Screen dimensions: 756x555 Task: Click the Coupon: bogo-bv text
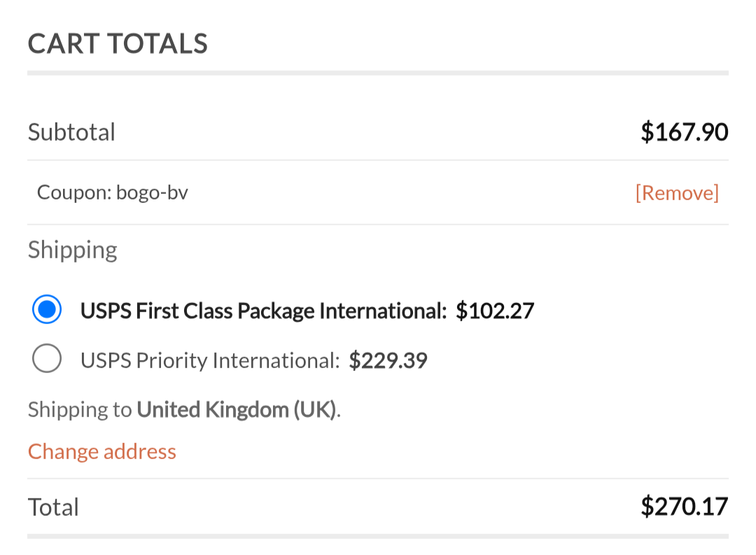pyautogui.click(x=112, y=192)
